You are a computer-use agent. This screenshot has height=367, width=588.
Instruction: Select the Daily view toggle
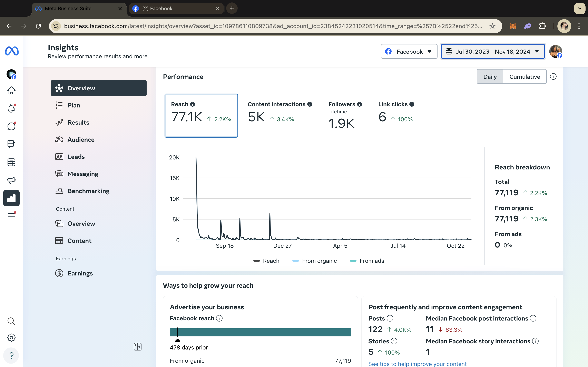point(490,77)
